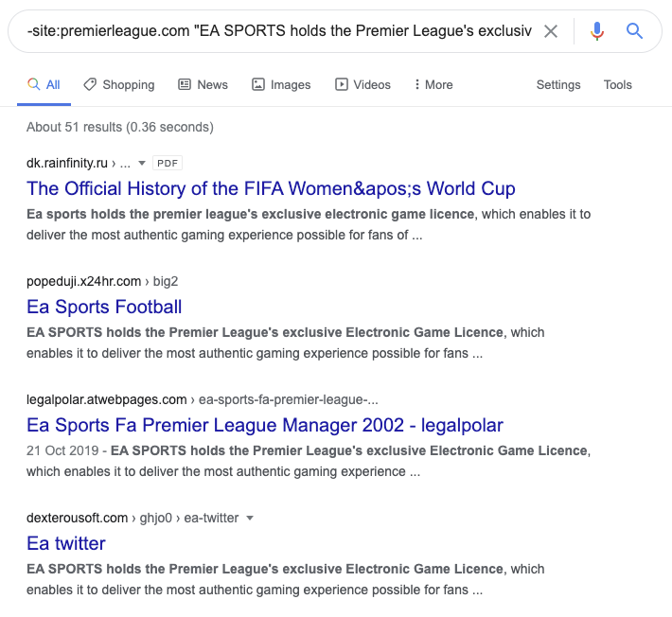The height and width of the screenshot is (617, 672).
Task: Clear the search query with X icon
Action: click(551, 31)
